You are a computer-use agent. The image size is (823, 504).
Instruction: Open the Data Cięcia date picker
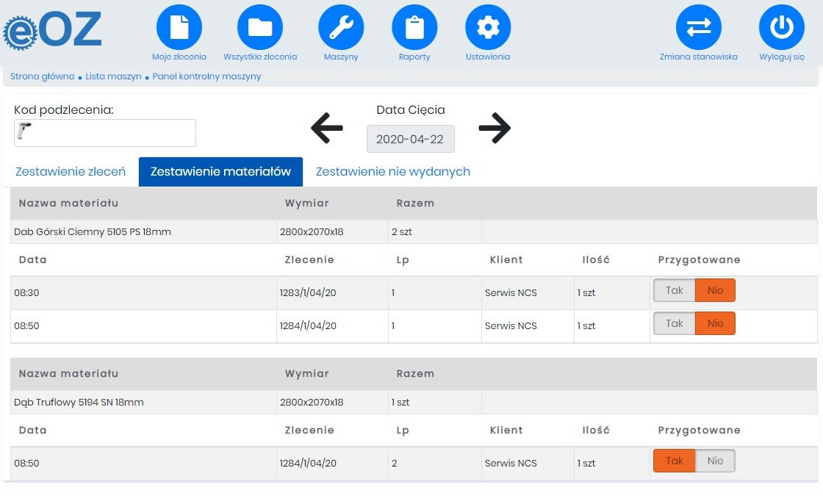[410, 139]
